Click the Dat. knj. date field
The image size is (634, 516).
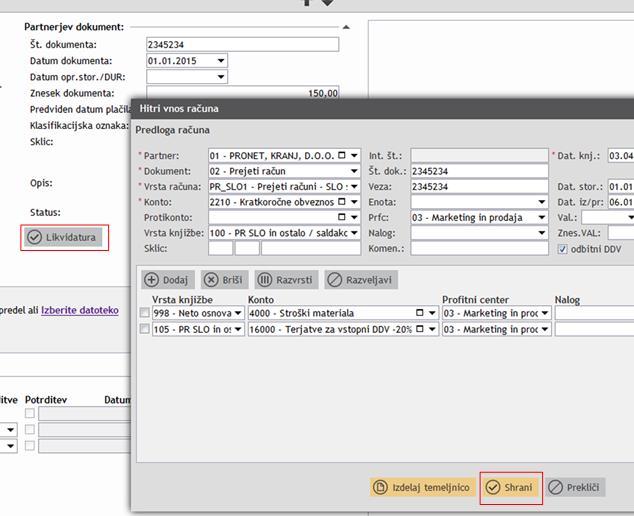(621, 156)
